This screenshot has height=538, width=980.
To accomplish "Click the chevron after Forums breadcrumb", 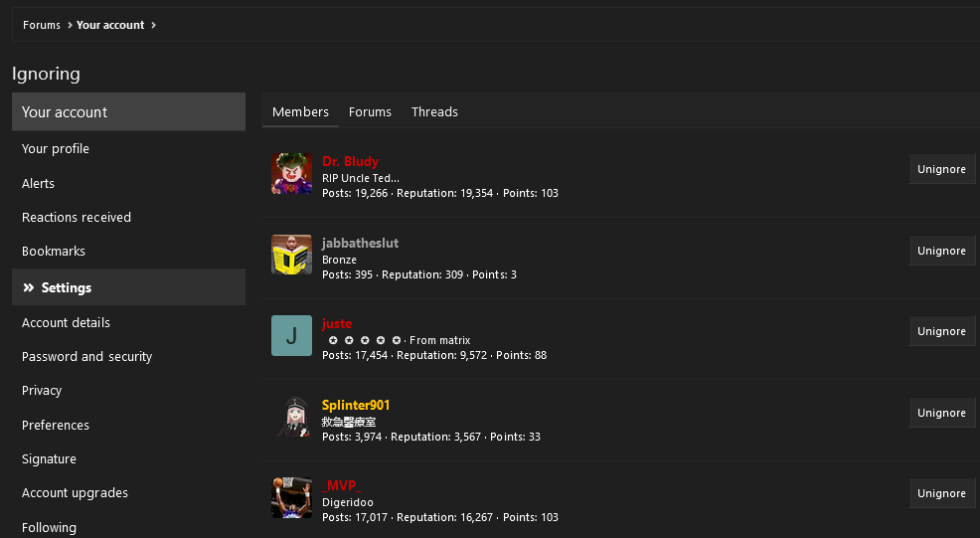I will [70, 25].
